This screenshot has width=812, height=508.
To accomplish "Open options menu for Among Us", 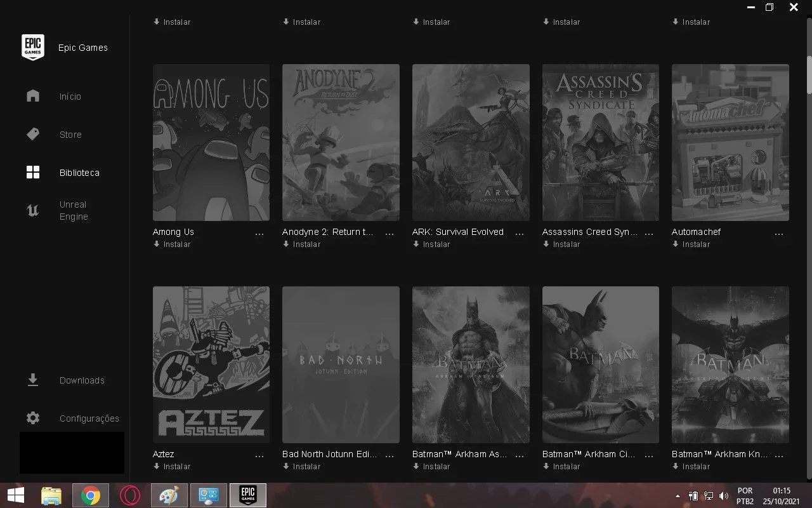I will click(259, 234).
